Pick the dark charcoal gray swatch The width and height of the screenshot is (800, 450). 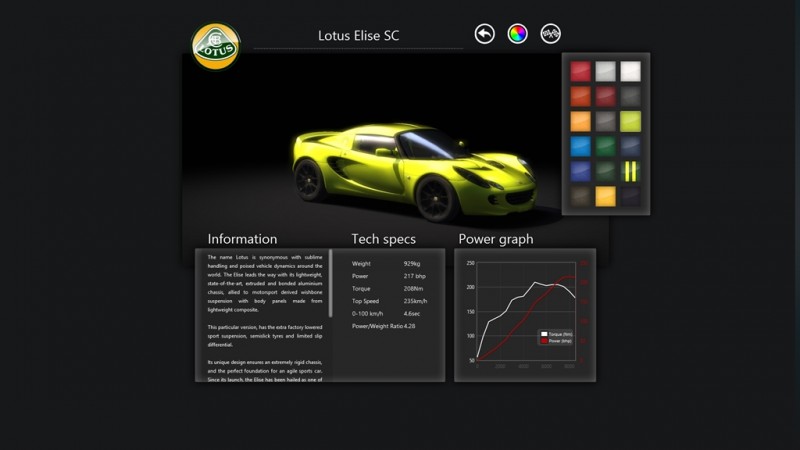point(631,96)
